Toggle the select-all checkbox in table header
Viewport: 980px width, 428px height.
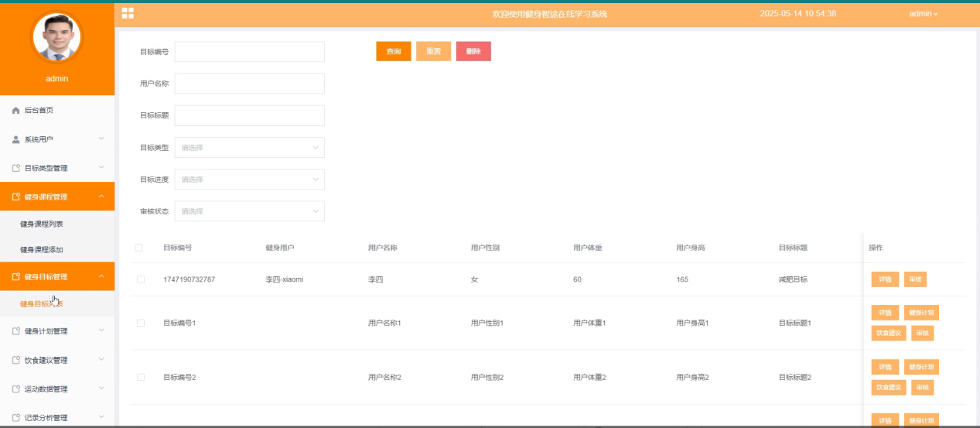click(139, 248)
